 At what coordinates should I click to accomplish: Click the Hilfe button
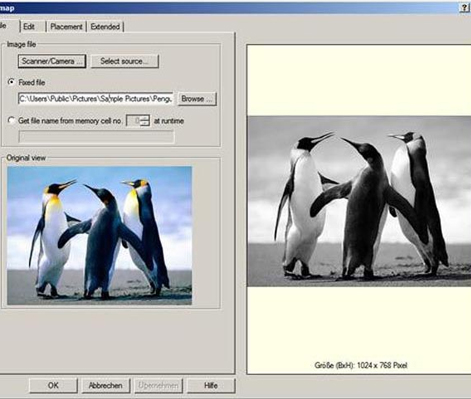point(211,386)
